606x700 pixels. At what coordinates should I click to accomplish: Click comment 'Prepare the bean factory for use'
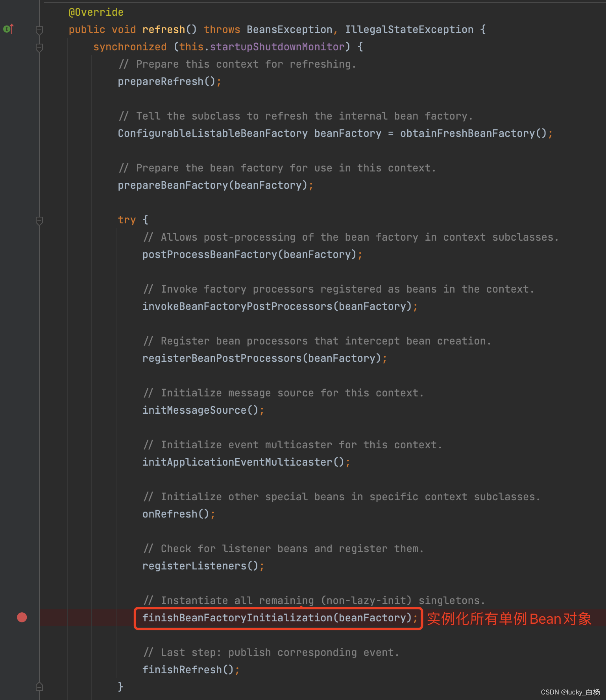(277, 168)
